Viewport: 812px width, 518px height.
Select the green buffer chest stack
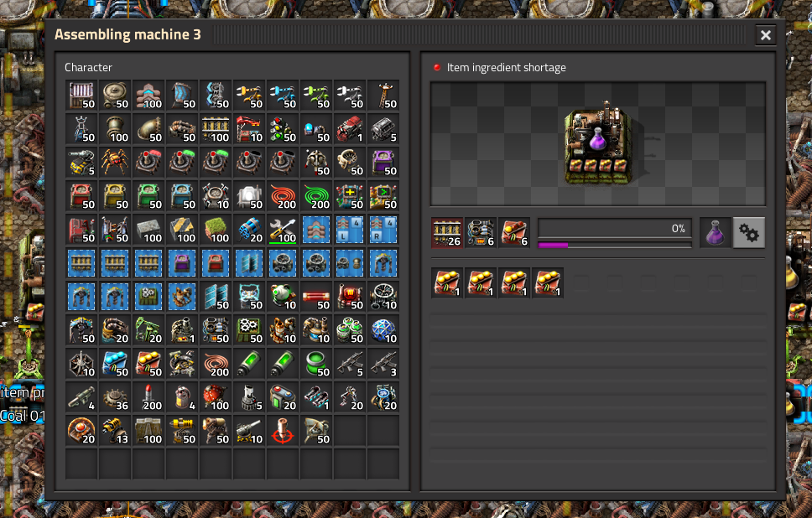(148, 196)
